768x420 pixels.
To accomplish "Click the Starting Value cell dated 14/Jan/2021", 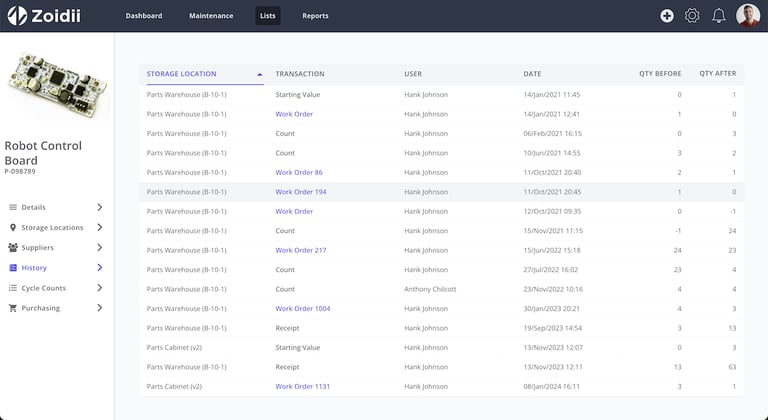I will [297, 95].
